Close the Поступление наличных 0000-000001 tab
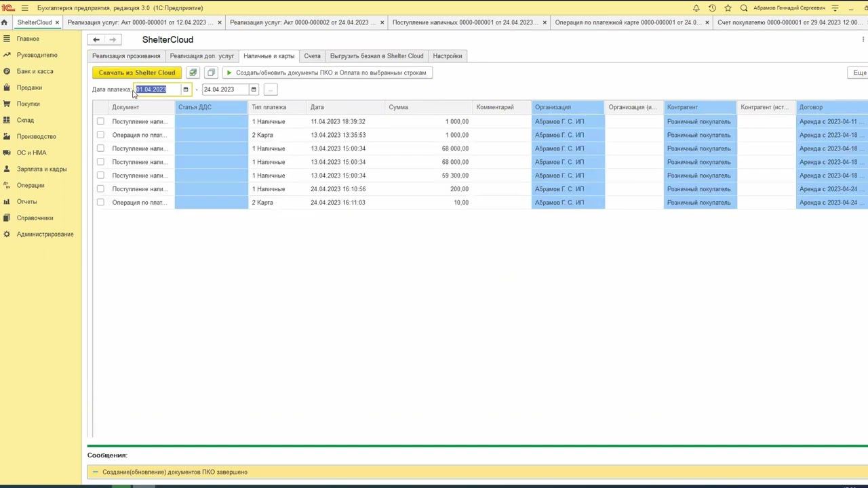 point(545,22)
